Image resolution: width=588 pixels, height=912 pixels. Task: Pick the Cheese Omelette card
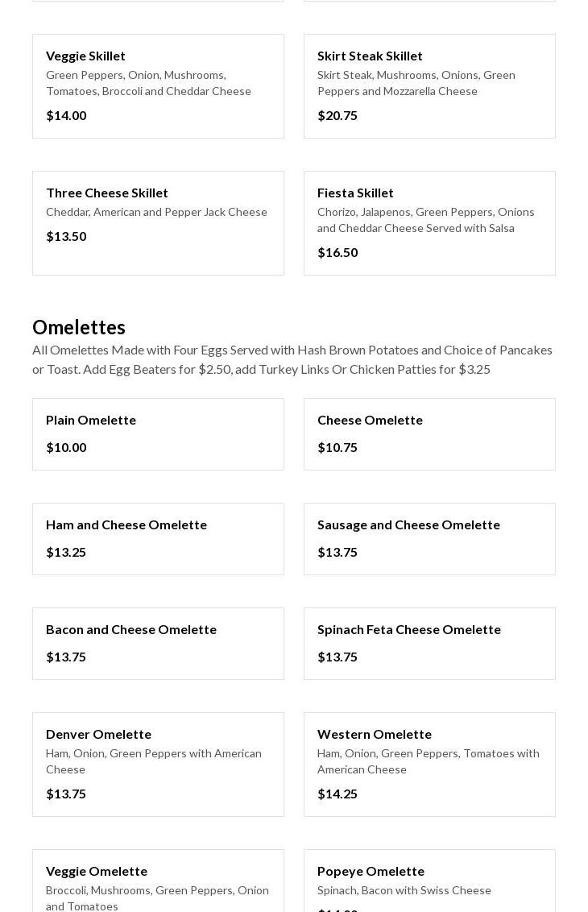click(x=429, y=433)
